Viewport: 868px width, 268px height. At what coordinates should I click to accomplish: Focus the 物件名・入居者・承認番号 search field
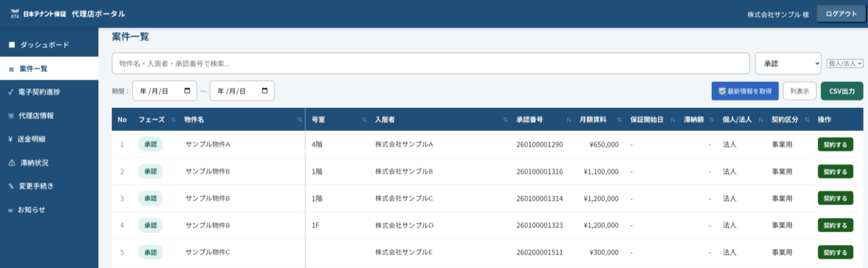coord(431,63)
